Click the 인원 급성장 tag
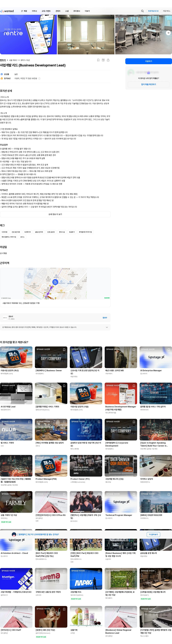The width and height of the screenshot is (172, 644). pyautogui.click(x=51, y=232)
